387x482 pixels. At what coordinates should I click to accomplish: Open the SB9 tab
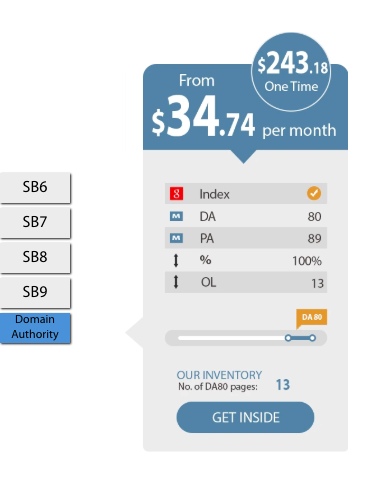click(35, 292)
